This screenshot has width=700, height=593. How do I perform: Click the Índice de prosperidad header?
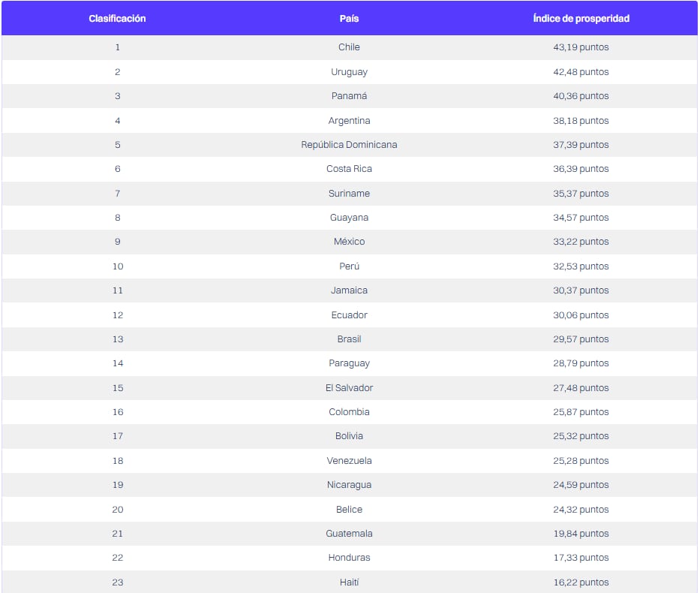(x=581, y=19)
